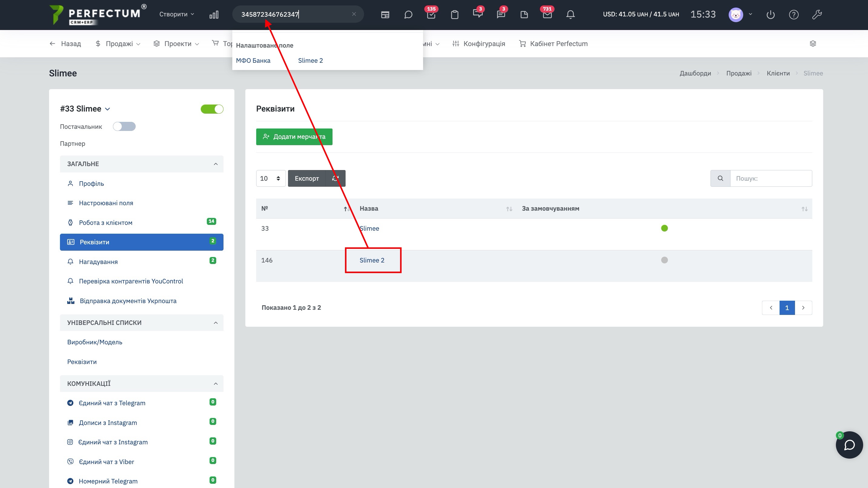Open the bar chart statistics icon
Image resolution: width=868 pixels, height=488 pixels.
pyautogui.click(x=214, y=15)
